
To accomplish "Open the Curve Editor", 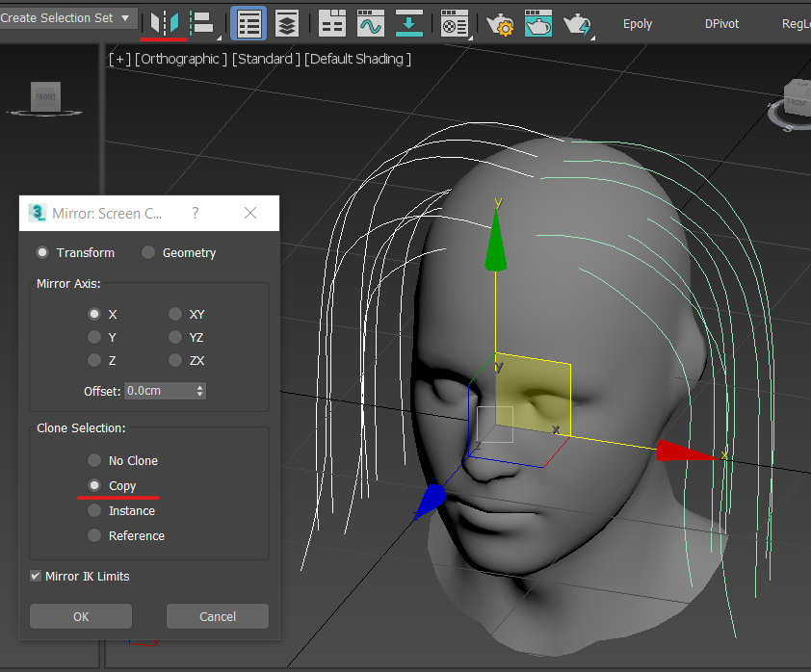I will click(371, 24).
